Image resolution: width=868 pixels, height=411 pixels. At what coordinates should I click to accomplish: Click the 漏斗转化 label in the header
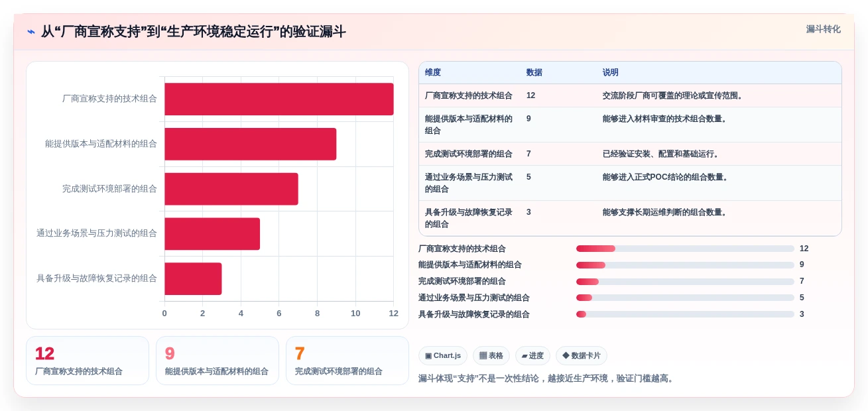click(x=823, y=29)
